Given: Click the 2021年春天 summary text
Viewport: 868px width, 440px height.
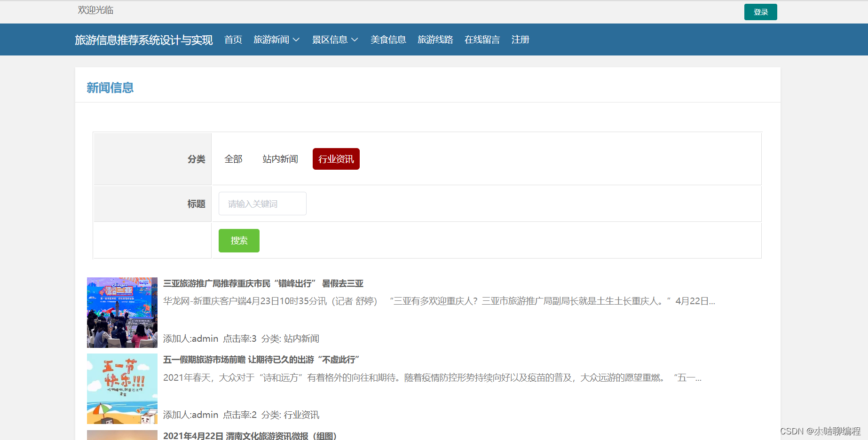Looking at the screenshot, I should point(432,378).
